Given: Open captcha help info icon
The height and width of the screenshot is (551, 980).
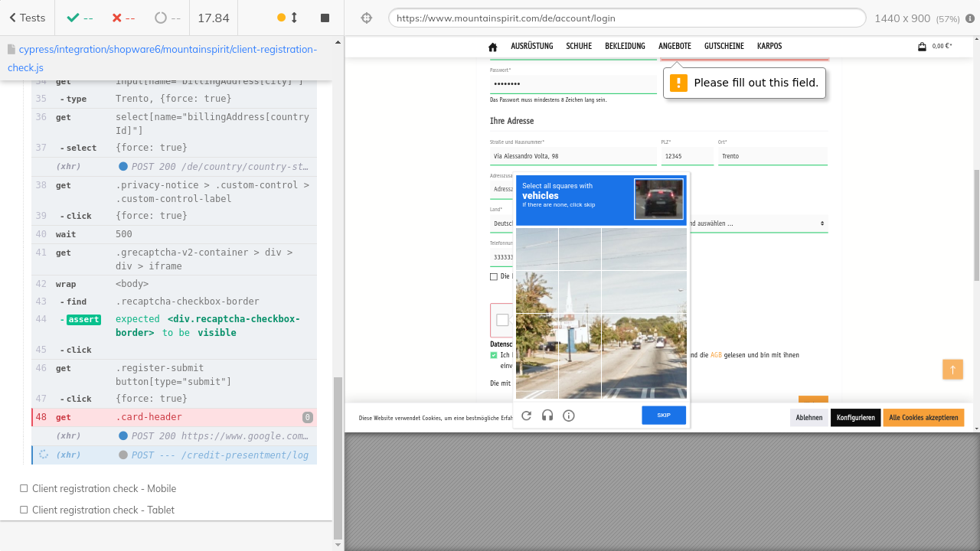Looking at the screenshot, I should [569, 416].
